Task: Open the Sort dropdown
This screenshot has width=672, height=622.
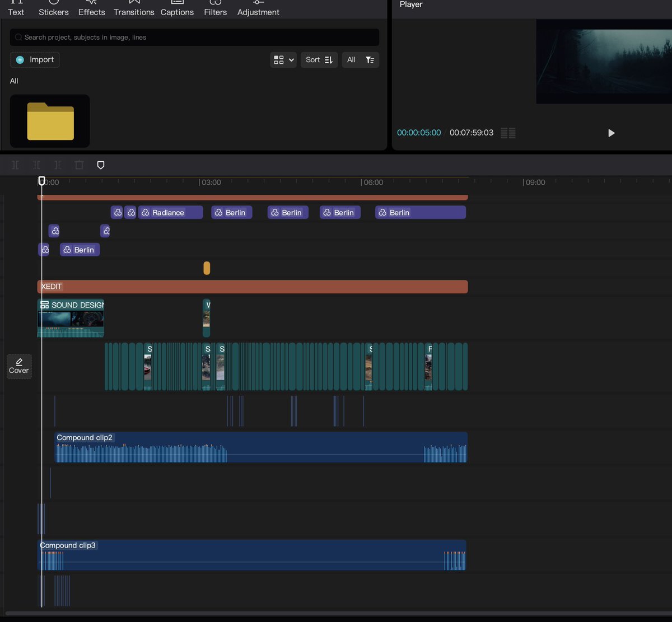Action: tap(319, 60)
